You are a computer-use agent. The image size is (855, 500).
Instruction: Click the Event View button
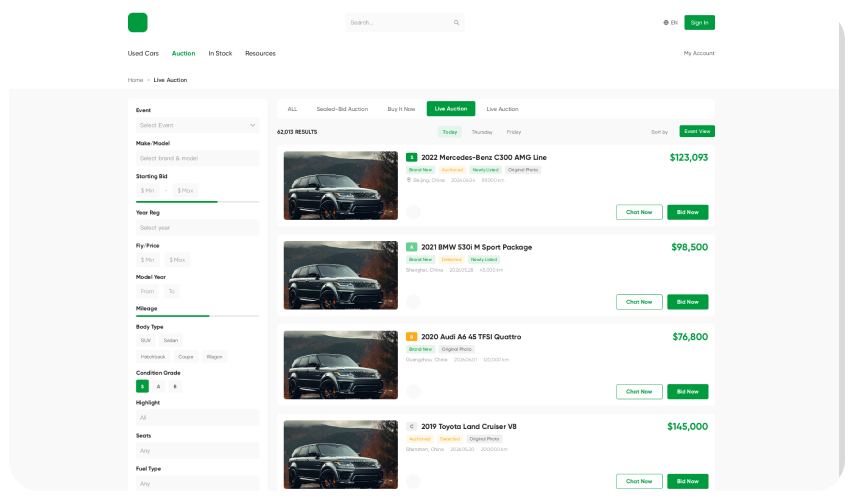pos(697,131)
